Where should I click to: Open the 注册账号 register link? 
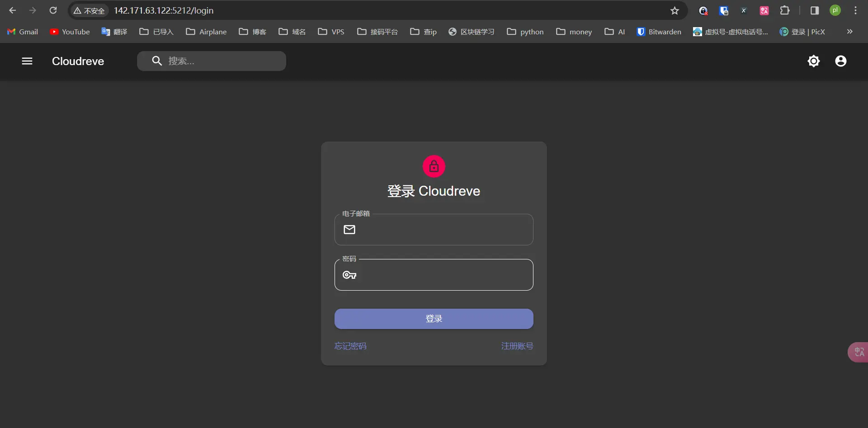tap(517, 346)
